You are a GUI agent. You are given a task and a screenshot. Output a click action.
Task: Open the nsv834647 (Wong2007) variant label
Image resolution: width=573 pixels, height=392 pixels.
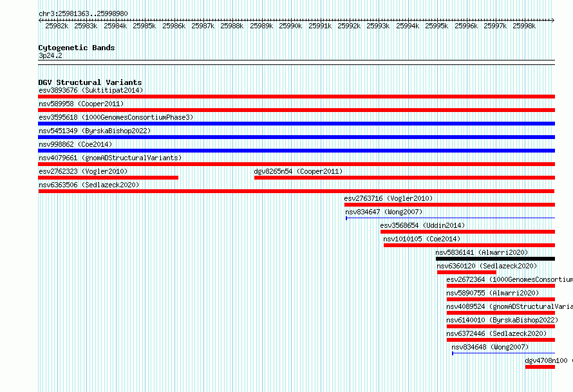tap(384, 212)
